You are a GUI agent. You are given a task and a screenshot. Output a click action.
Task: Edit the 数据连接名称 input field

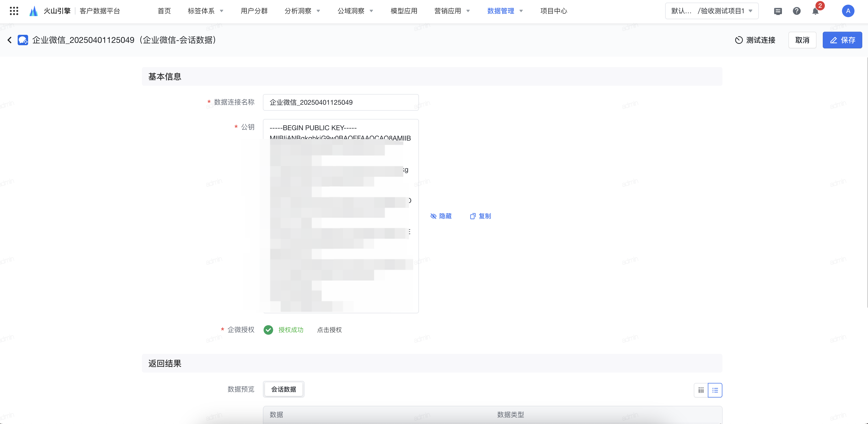click(x=341, y=102)
